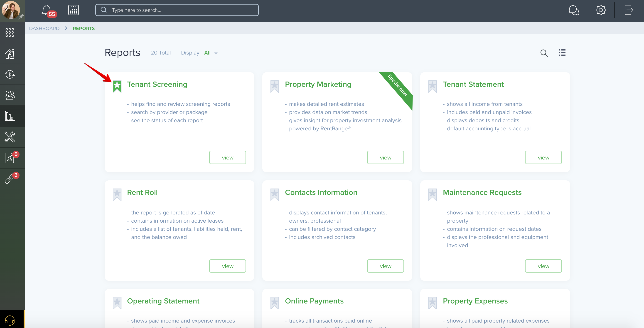Click the reports search magnifier icon
Image resolution: width=644 pixels, height=328 pixels.
pos(544,53)
